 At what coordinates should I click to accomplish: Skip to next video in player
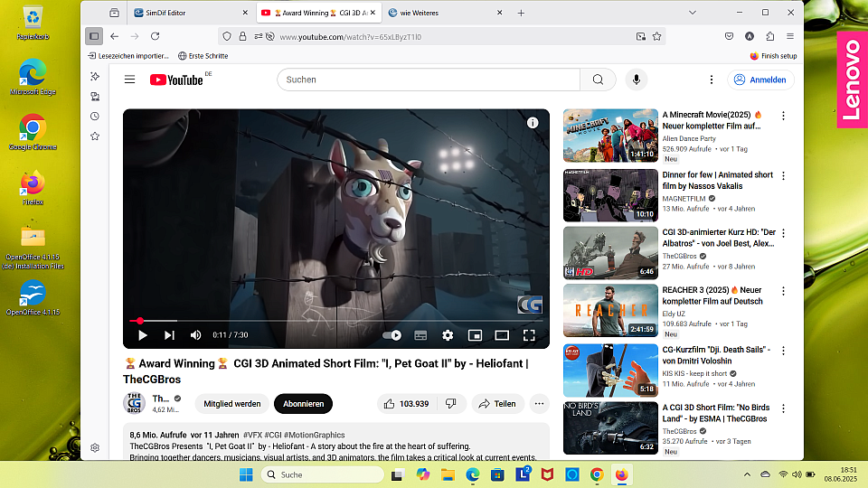(169, 335)
